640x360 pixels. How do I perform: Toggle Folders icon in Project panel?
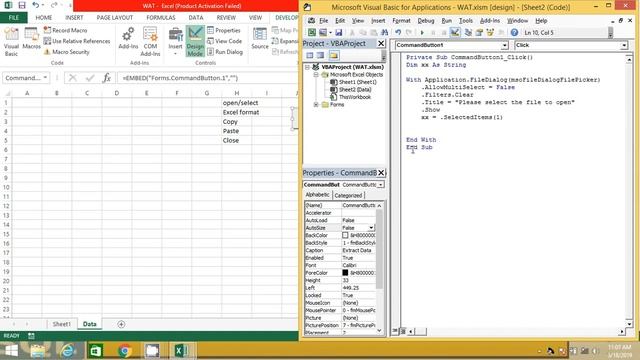[333, 55]
